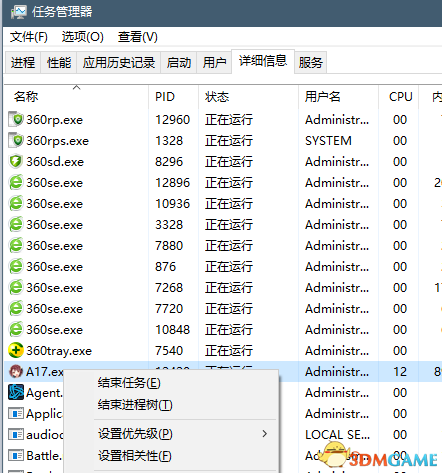The width and height of the screenshot is (442, 473).
Task: Click the SYSTEM user name cell
Action: click(328, 141)
